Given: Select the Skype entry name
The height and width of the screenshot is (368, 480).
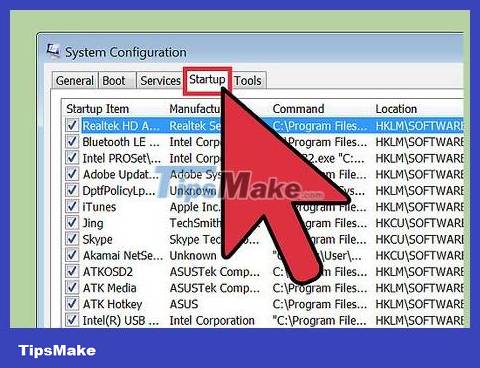Looking at the screenshot, I should click(97, 239).
